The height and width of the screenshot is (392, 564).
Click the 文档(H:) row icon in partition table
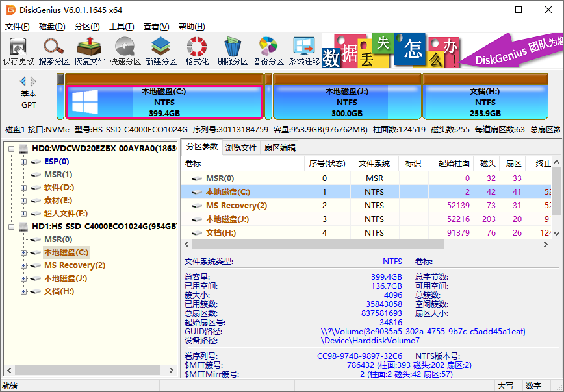click(x=196, y=233)
